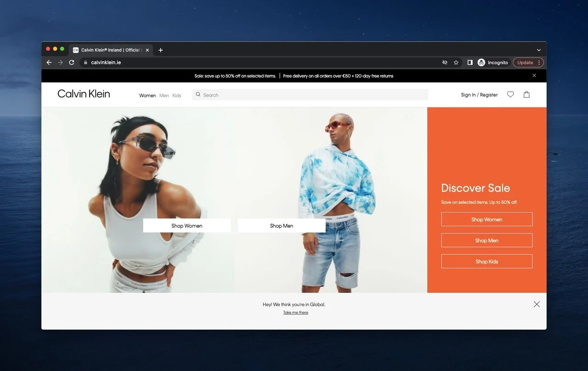
Task: Go back using browser back arrow
Action: point(49,62)
